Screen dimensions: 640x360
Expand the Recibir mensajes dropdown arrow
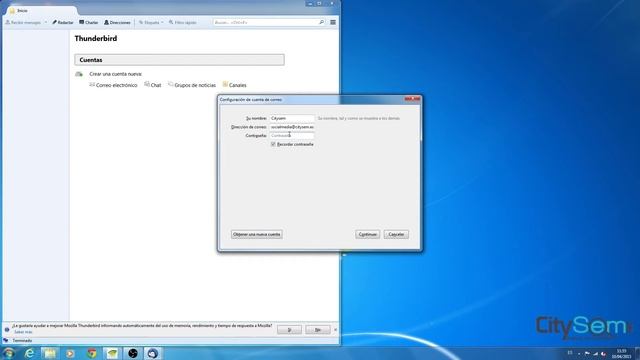coord(45,22)
